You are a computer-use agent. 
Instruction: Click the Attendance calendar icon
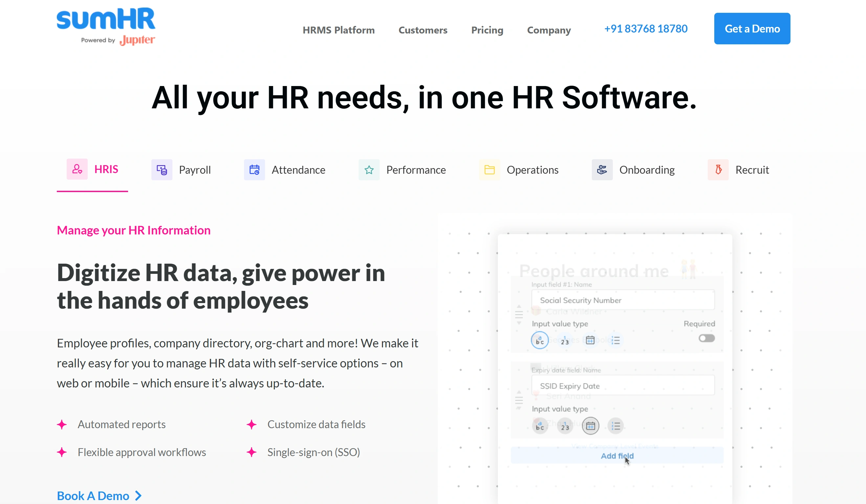tap(254, 169)
